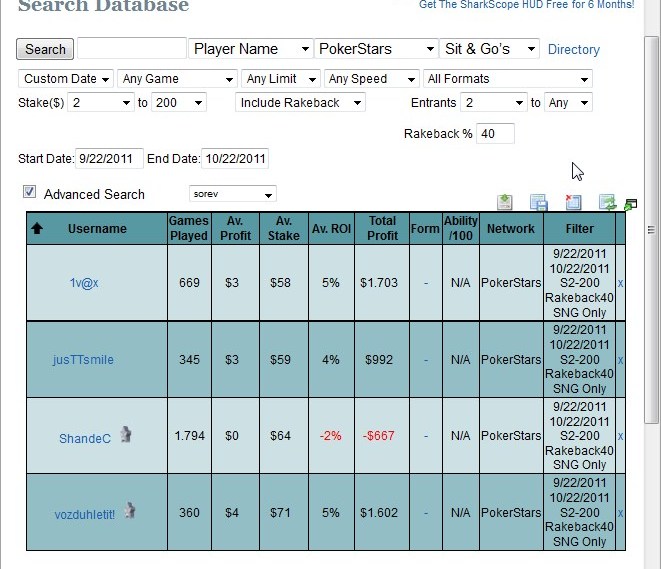Open the minimum stake dropdown showing 2
Image resolution: width=661 pixels, height=569 pixels.
pos(101,103)
